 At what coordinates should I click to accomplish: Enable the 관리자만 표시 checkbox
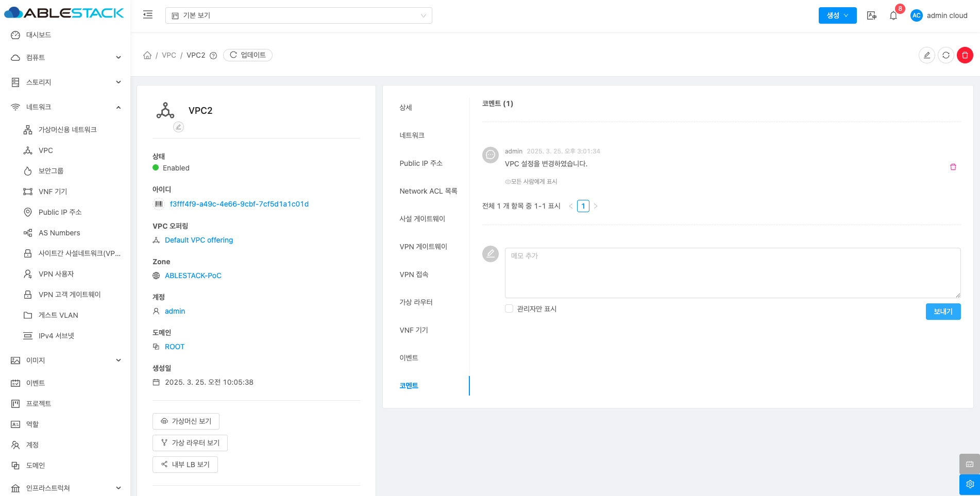click(509, 309)
